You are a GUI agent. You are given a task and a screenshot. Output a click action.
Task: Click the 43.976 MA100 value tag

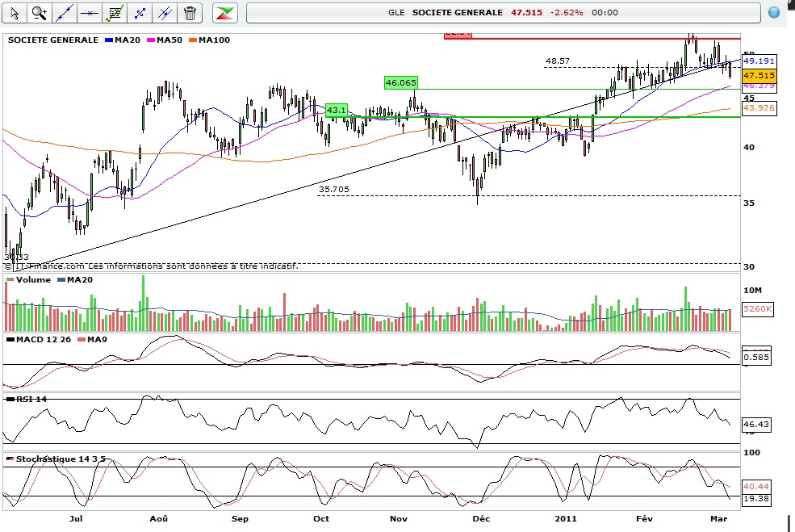click(x=759, y=108)
